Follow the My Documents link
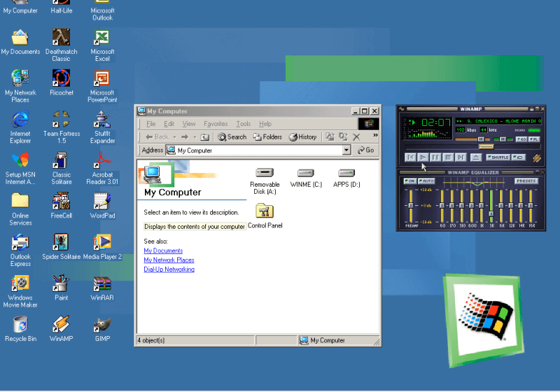Screen dimensions: 560x392 pos(163,251)
